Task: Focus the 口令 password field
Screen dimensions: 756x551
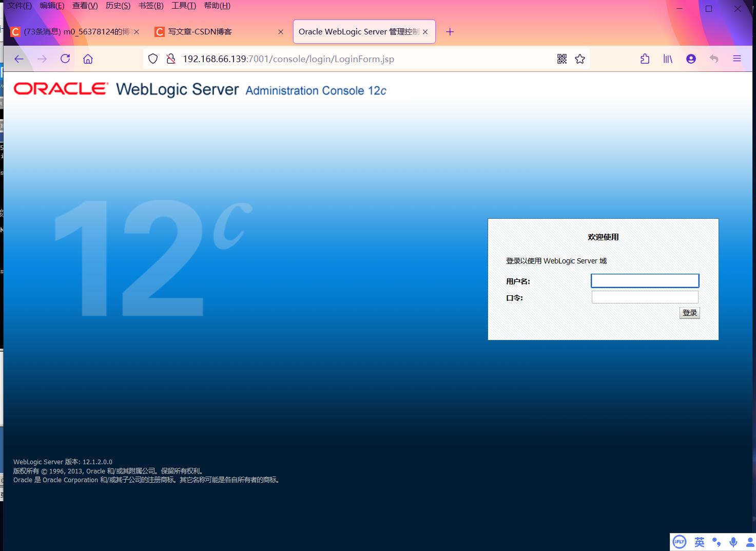Action: 645,297
